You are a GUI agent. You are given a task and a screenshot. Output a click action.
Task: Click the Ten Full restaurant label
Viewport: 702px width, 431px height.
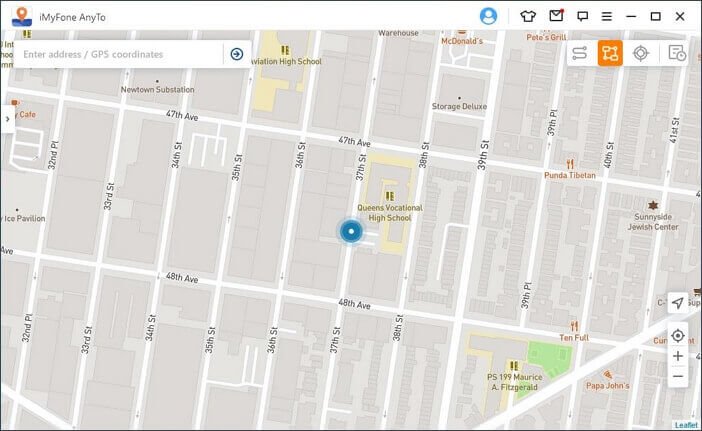pyautogui.click(x=574, y=337)
